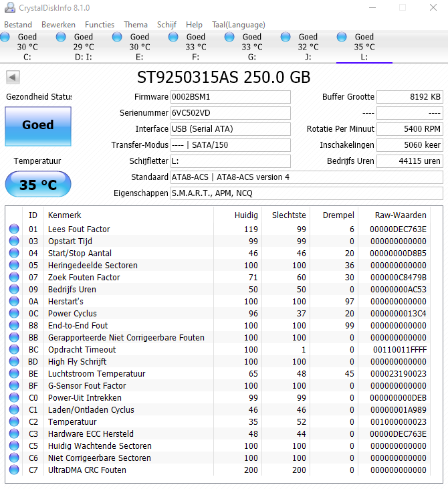Open the Bestand menu
The width and height of the screenshot is (448, 489).
coord(18,25)
